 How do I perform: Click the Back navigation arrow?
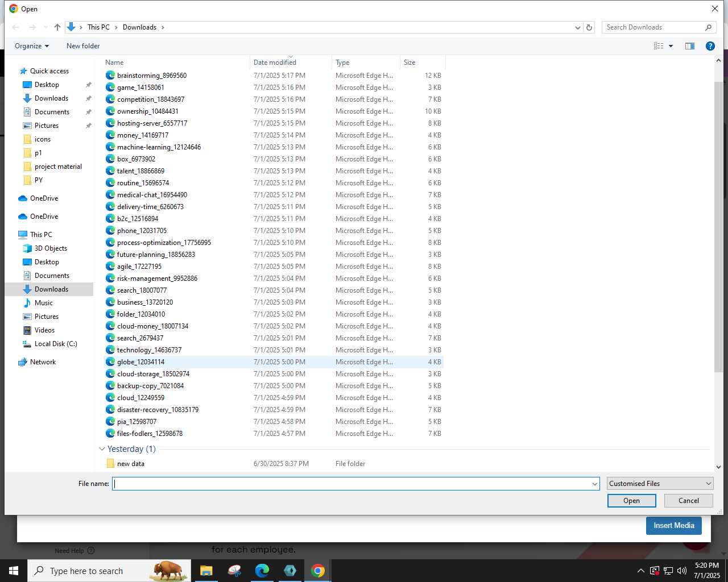click(x=16, y=27)
